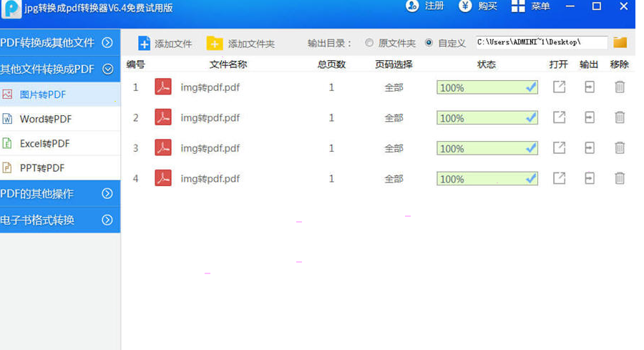Open the output file for row 2
This screenshot has height=350, width=644.
[x=559, y=117]
